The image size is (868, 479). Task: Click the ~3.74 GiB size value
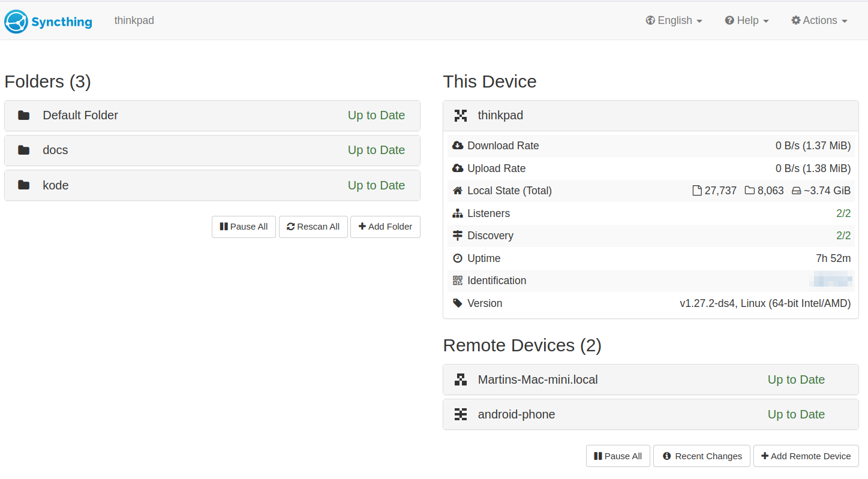[827, 191]
